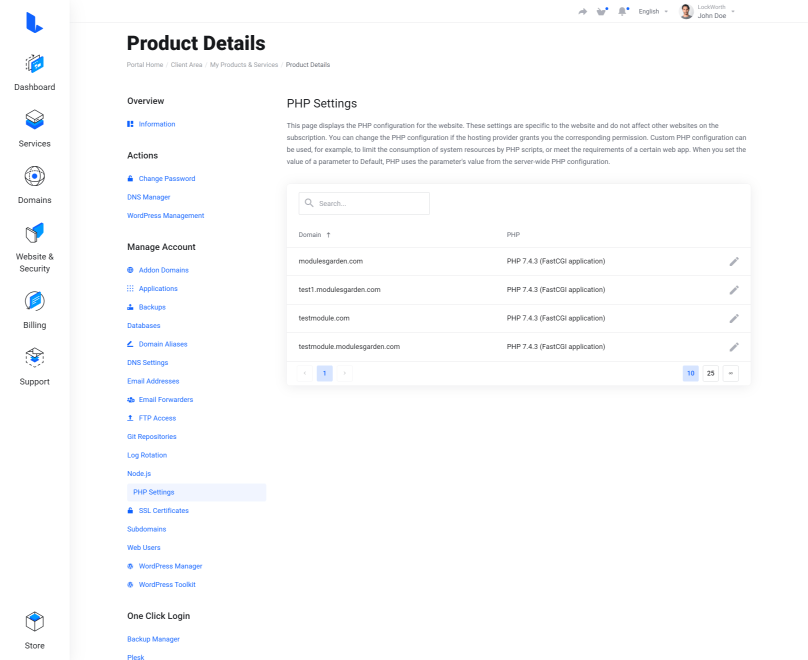Go to the Domains section
Viewport: 808px width, 660px height.
coord(35,185)
